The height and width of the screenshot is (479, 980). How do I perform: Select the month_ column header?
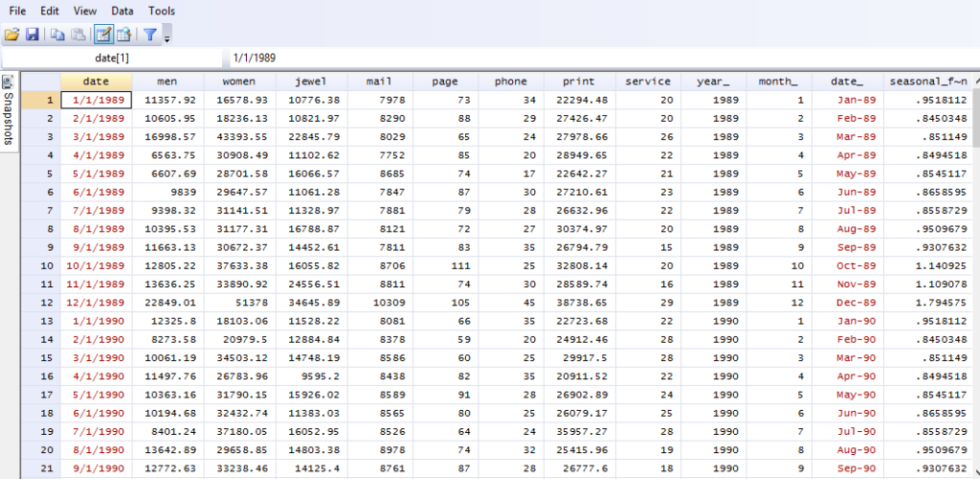(x=779, y=81)
